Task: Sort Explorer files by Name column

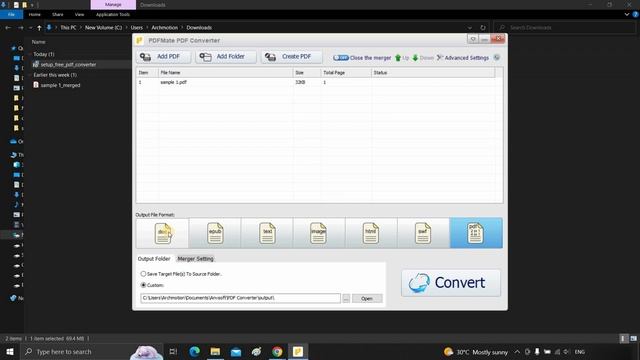Action: tap(39, 42)
